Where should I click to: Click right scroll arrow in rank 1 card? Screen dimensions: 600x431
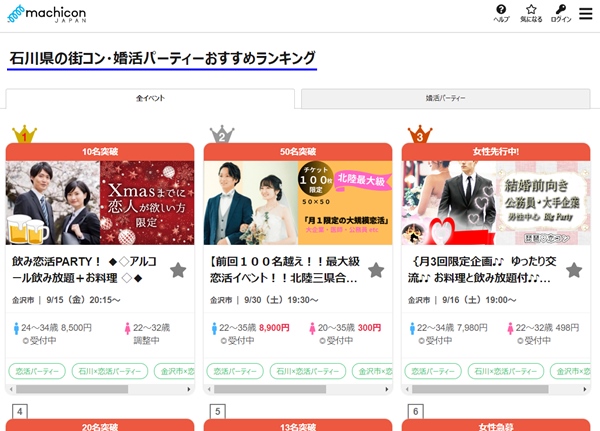pos(189,389)
